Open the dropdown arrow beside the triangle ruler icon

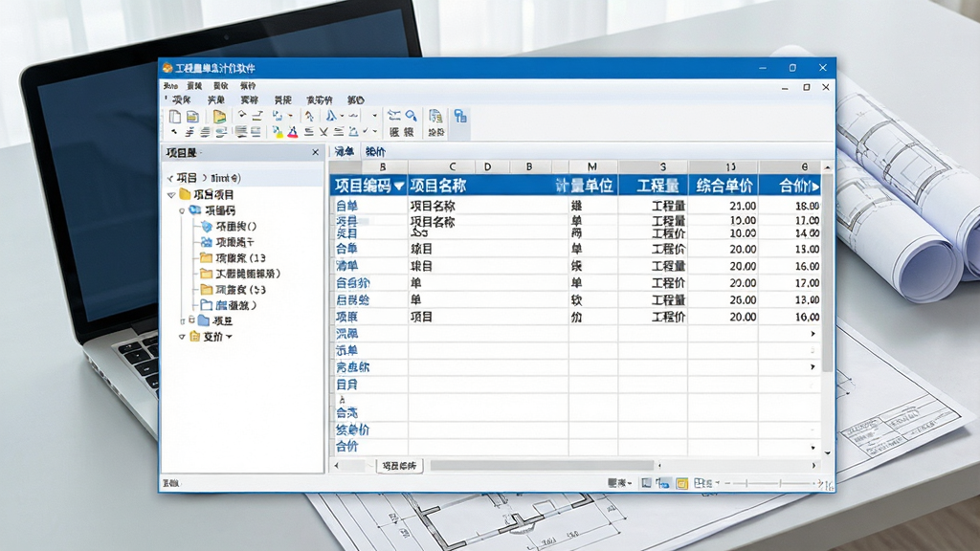342,116
